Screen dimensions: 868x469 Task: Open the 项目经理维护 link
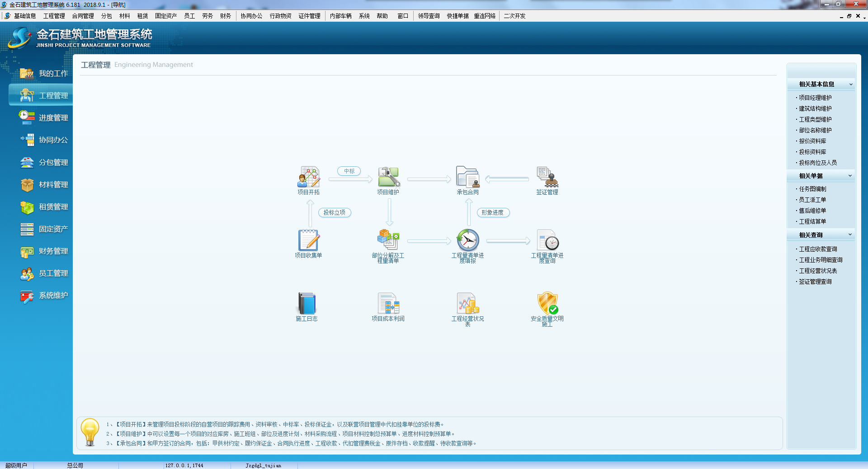tap(815, 98)
